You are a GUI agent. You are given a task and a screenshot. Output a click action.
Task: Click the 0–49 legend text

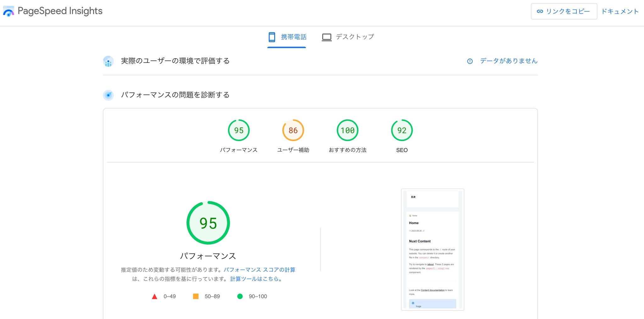pyautogui.click(x=169, y=296)
